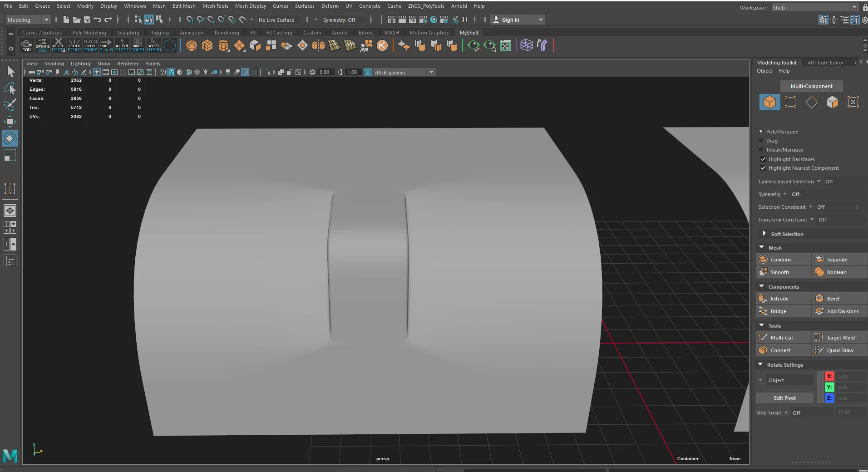The width and height of the screenshot is (868, 472).
Task: Collapse the Components section
Action: (761, 286)
